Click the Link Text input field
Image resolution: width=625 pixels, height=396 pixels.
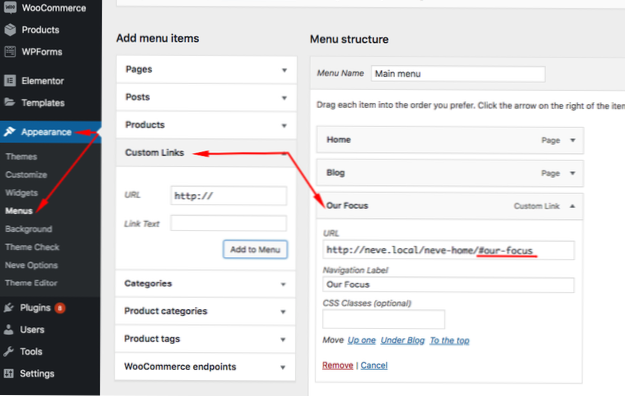228,223
